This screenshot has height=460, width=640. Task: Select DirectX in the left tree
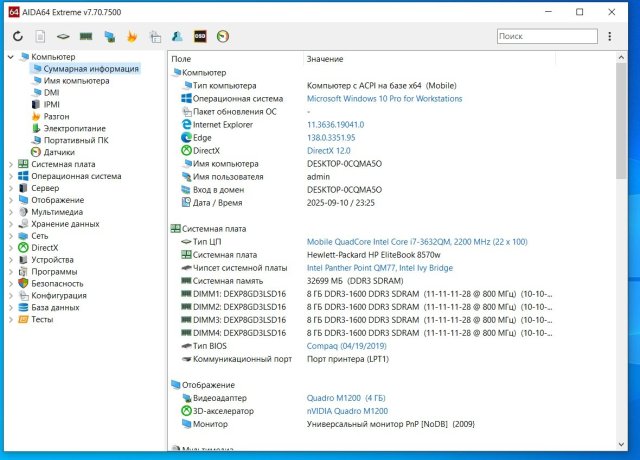44,248
